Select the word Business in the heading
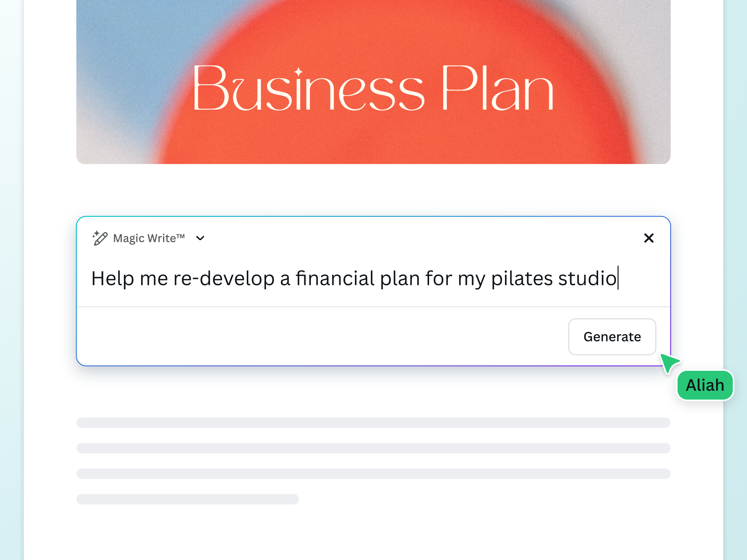 (308, 89)
